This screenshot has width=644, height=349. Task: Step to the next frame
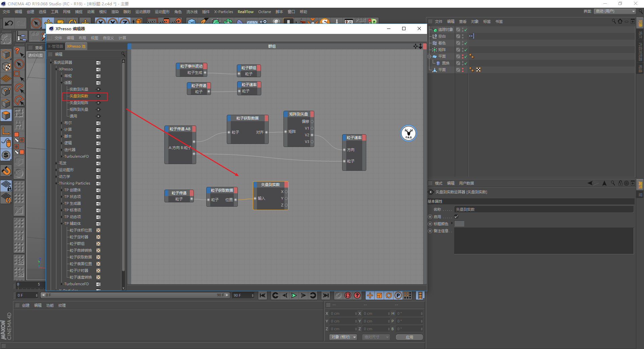[x=303, y=295]
